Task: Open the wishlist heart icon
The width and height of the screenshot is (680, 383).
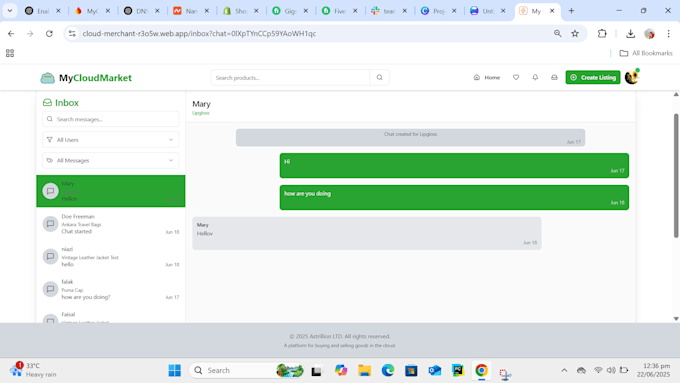Action: pyautogui.click(x=516, y=77)
